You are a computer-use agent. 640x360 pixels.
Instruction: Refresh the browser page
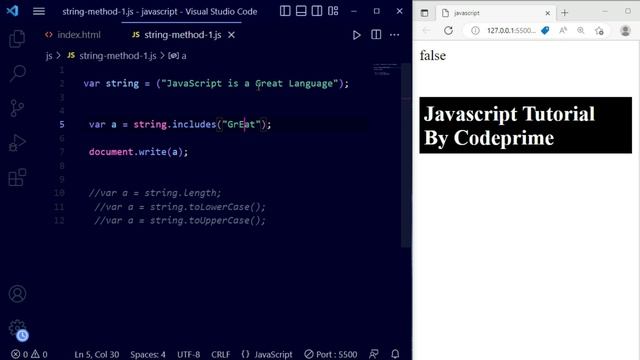pos(448,31)
